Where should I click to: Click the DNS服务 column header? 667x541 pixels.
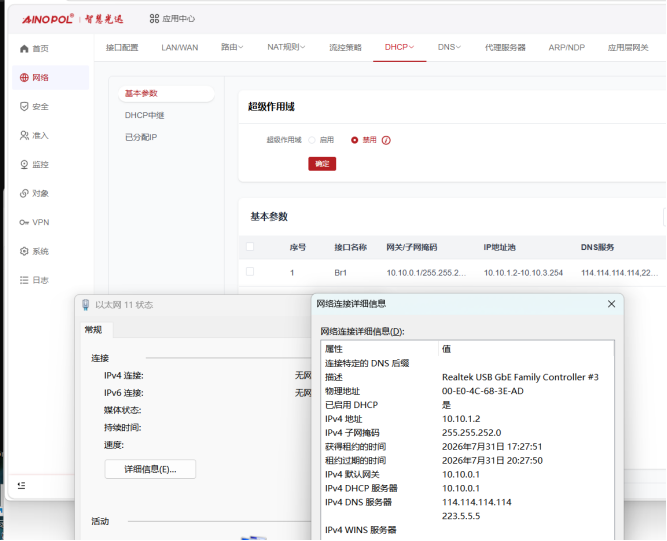[597, 247]
